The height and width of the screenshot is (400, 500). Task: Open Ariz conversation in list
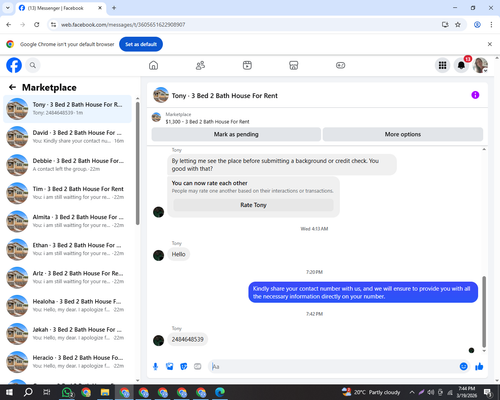[67, 278]
